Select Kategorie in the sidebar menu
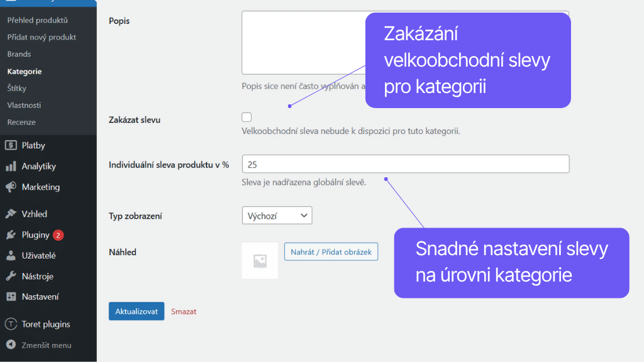 (23, 71)
